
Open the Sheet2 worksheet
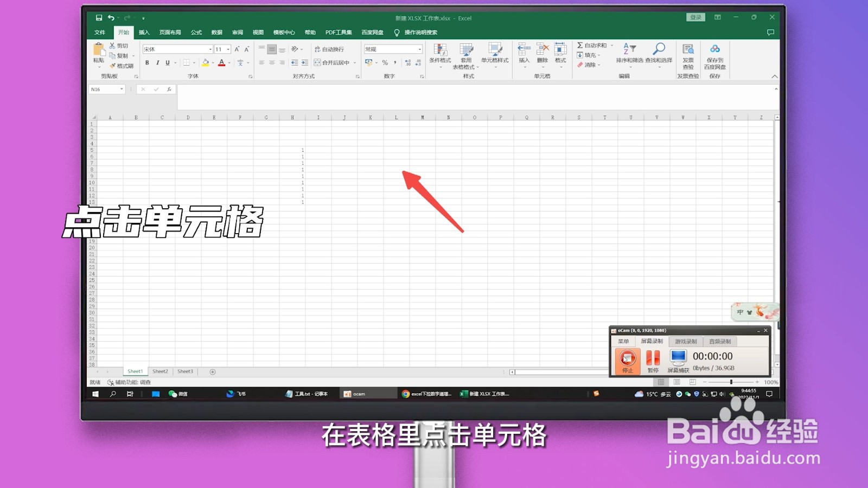(159, 371)
